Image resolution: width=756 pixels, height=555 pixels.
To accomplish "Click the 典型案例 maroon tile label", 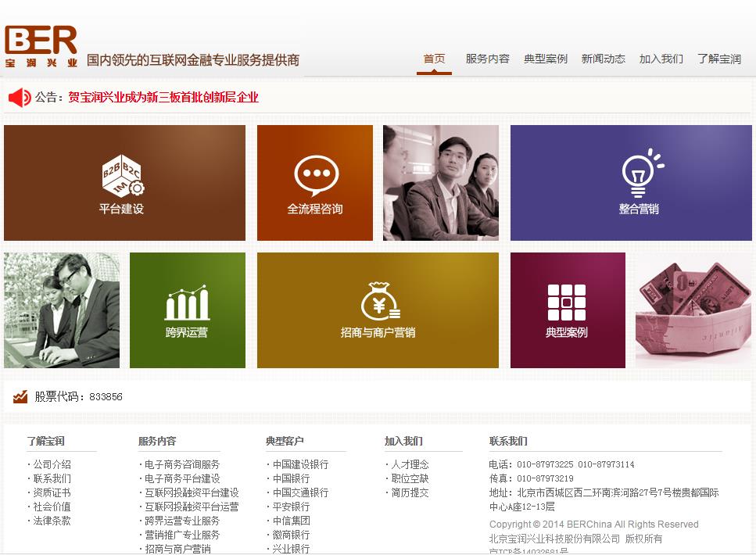I will coord(567,332).
